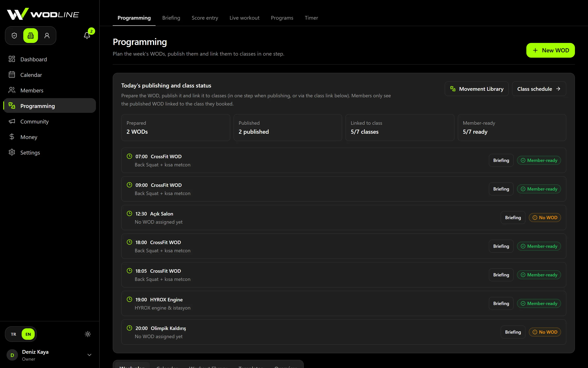Viewport: 588px width, 368px height.
Task: Click No WOD badge for 12:30 class
Action: click(x=545, y=218)
